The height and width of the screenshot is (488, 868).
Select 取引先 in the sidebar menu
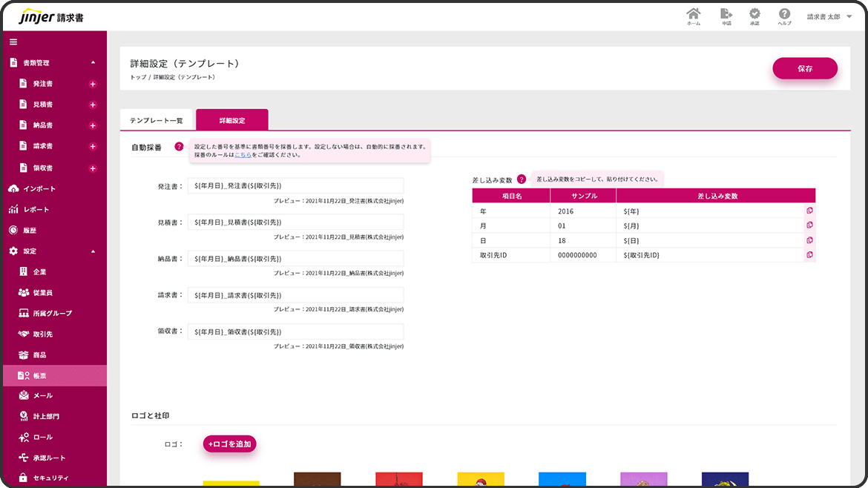click(x=43, y=334)
